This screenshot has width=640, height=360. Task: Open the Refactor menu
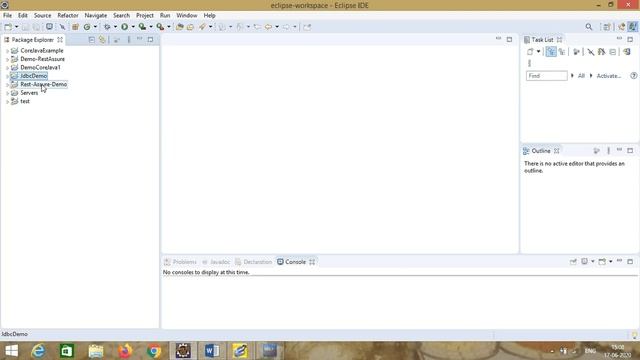[68, 16]
